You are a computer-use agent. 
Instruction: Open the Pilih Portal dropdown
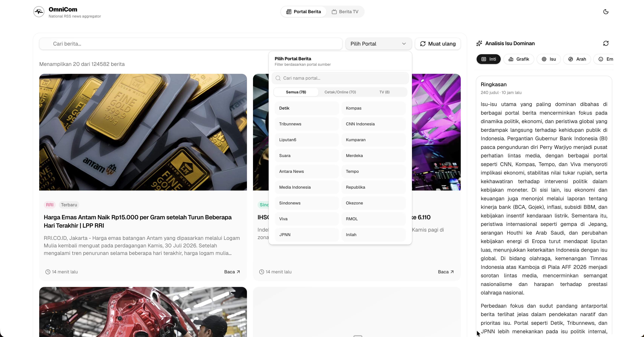379,44
